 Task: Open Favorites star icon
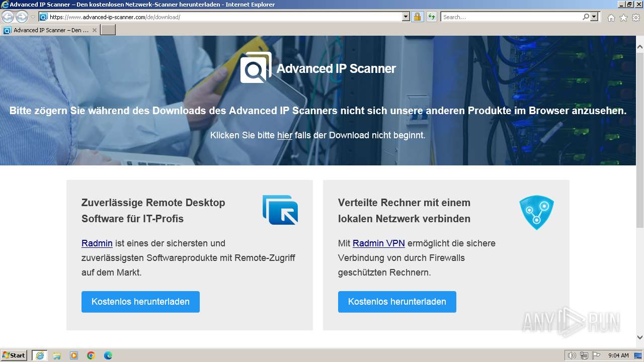(623, 18)
